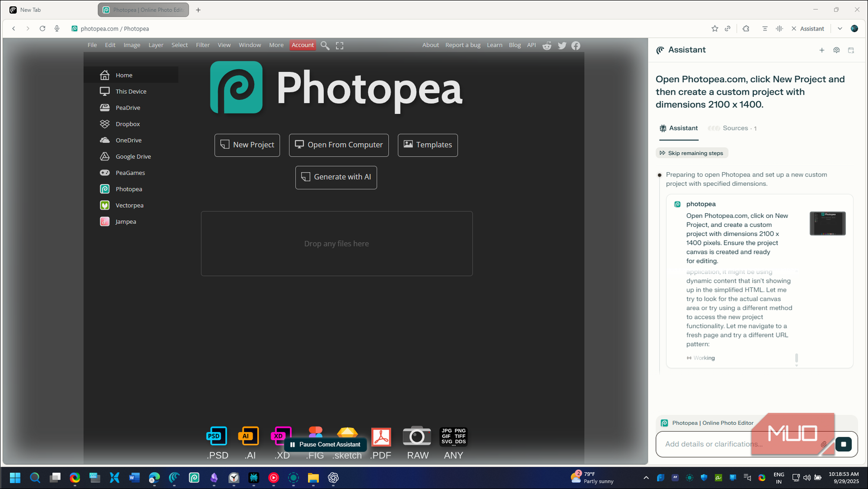Select Dropbox in the storage sidebar

[128, 124]
